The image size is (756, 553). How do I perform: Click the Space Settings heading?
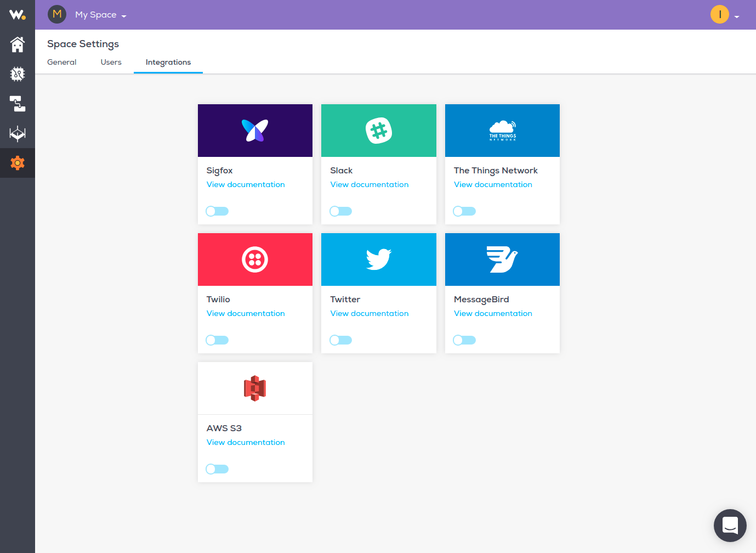pos(83,44)
